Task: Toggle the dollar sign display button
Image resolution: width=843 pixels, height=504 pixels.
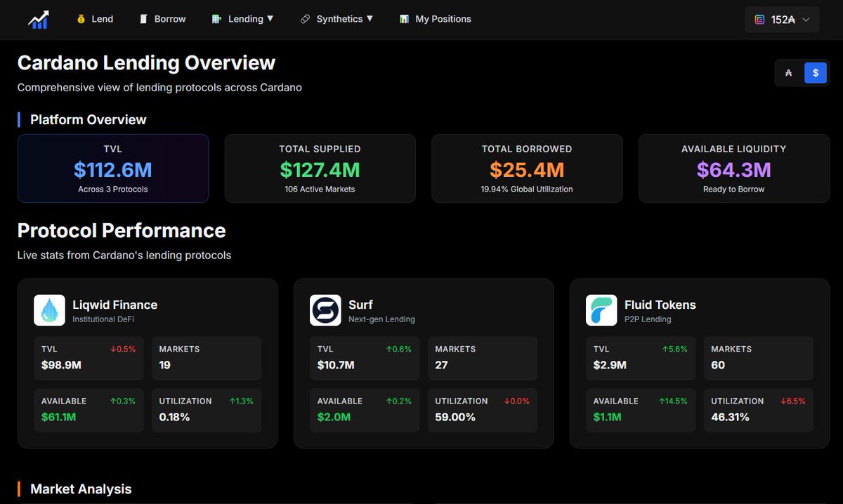Action: point(815,72)
